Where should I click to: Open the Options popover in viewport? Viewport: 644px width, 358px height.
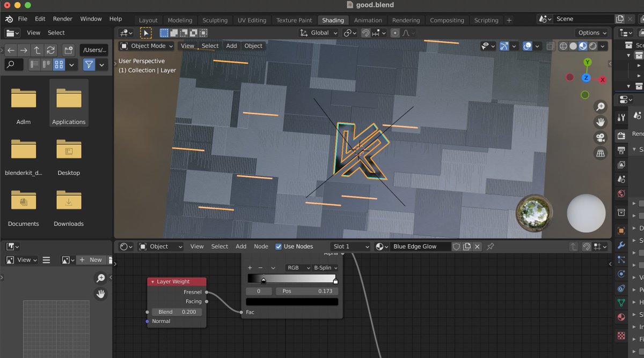pyautogui.click(x=592, y=33)
